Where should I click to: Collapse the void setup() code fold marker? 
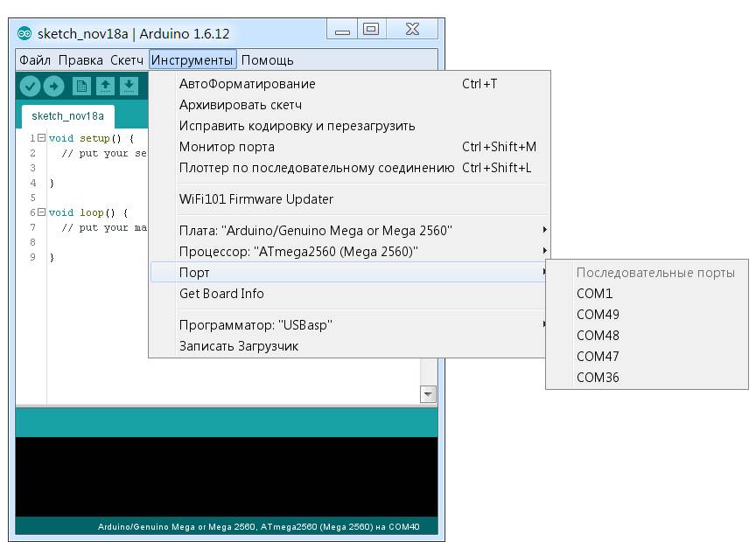point(41,138)
